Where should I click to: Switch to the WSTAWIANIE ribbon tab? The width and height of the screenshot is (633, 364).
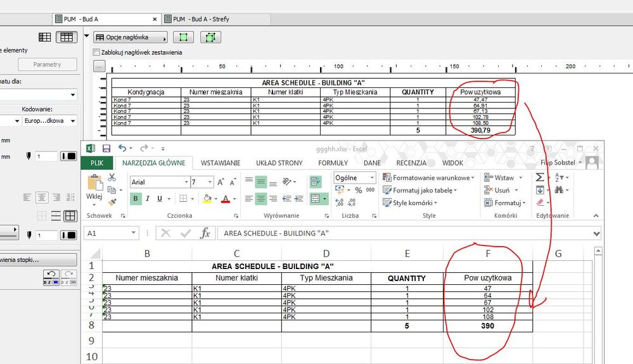click(x=221, y=163)
